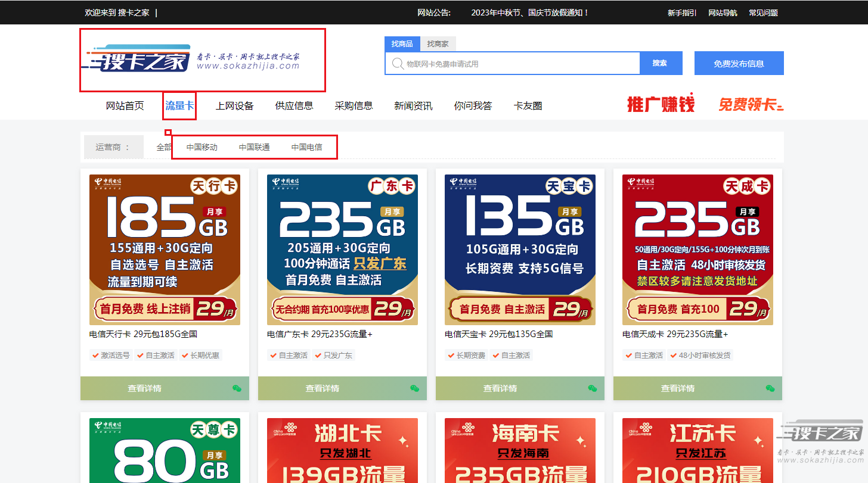
Task: Open the 常见问题 top link
Action: 763,13
